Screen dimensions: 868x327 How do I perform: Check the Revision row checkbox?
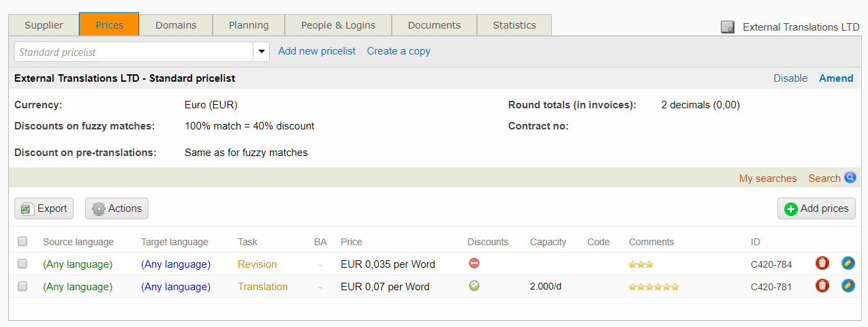coord(22,264)
